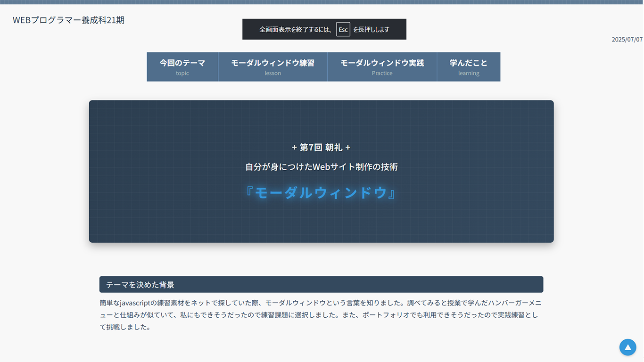Click the テーマを決めた背景 section heading
The height and width of the screenshot is (362, 644).
tap(140, 285)
